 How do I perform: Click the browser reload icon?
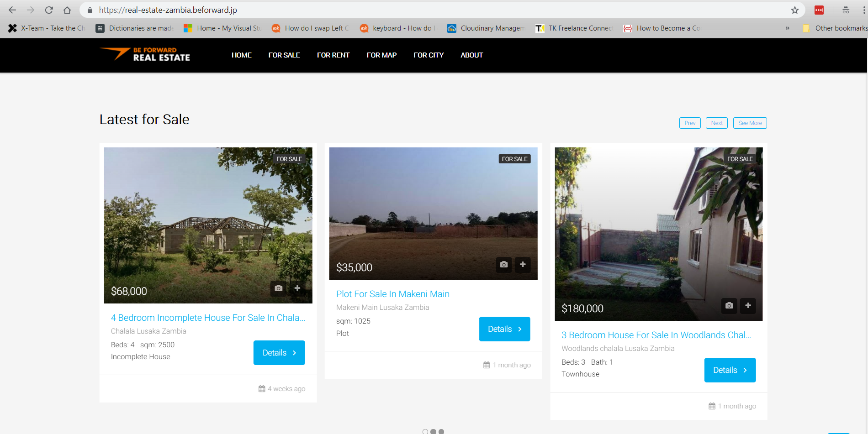pos(49,10)
